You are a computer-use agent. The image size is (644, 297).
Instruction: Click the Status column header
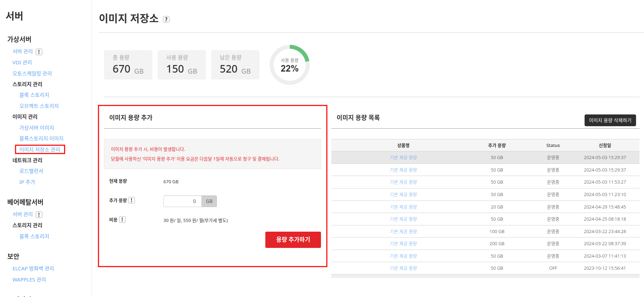tap(553, 145)
